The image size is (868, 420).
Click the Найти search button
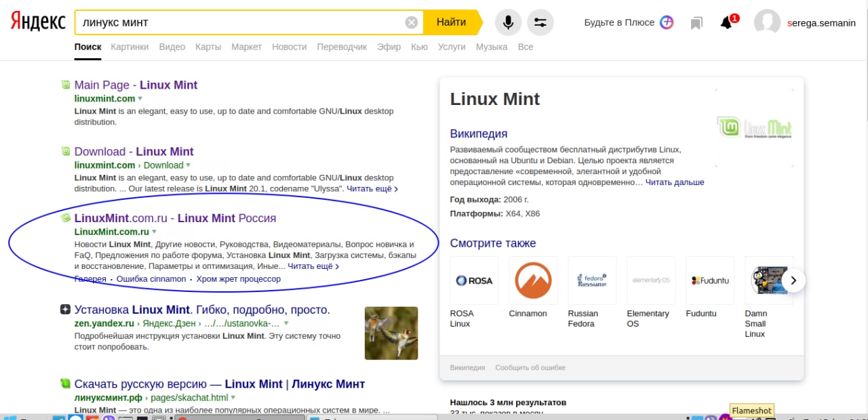tap(452, 22)
